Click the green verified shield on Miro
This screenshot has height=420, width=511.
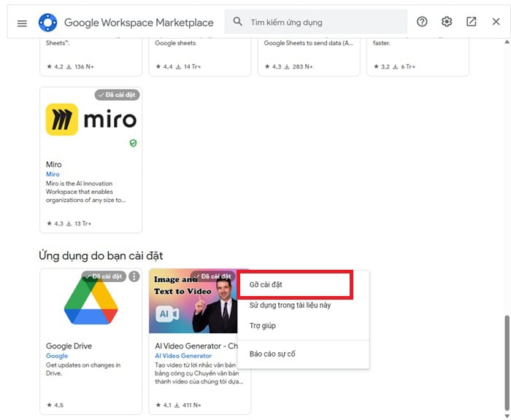click(x=133, y=144)
